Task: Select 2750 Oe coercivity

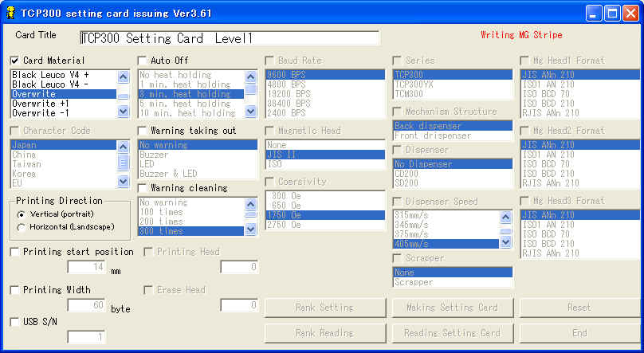Action: point(325,225)
